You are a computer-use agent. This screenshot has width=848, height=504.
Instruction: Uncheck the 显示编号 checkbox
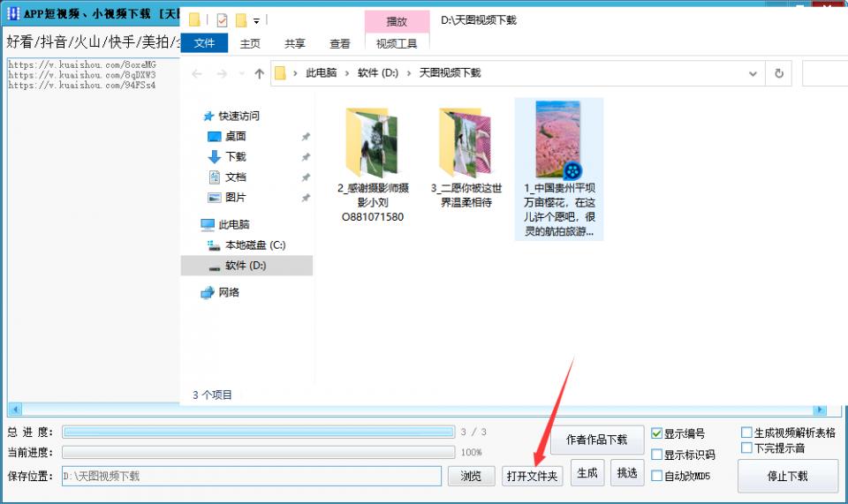656,433
